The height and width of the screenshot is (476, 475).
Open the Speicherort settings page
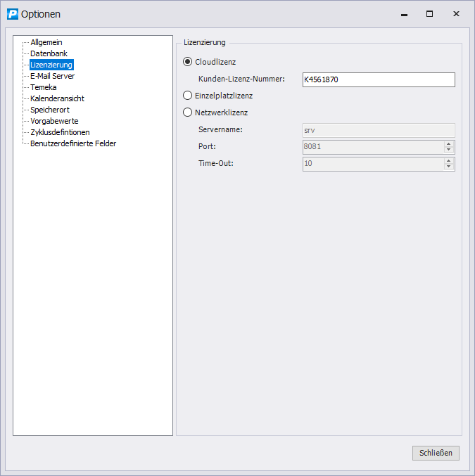[x=49, y=110]
